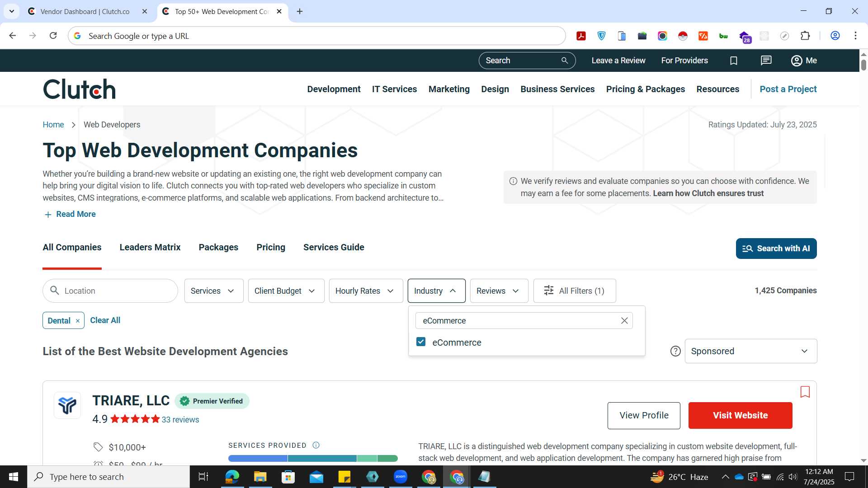Switch to the Services Guide tab
868x488 pixels.
334,247
